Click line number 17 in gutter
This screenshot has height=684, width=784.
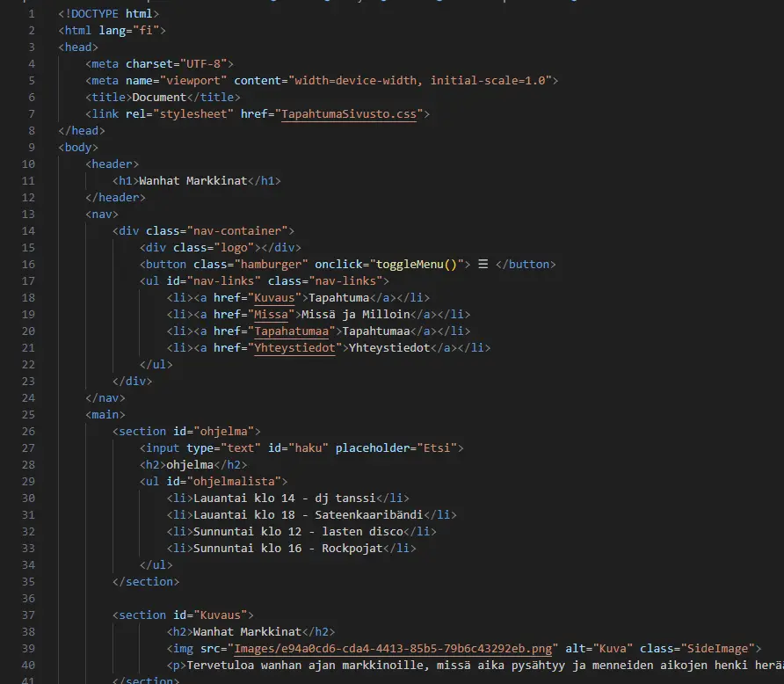click(28, 281)
